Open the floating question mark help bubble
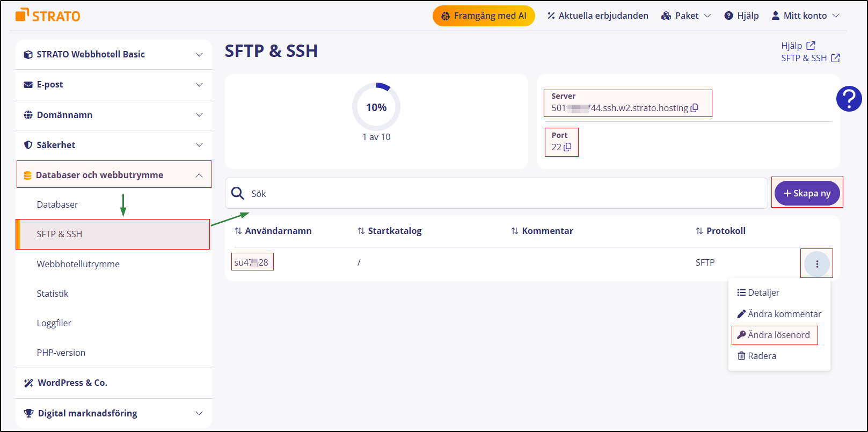Screen dimensions: 868x432 click(849, 99)
